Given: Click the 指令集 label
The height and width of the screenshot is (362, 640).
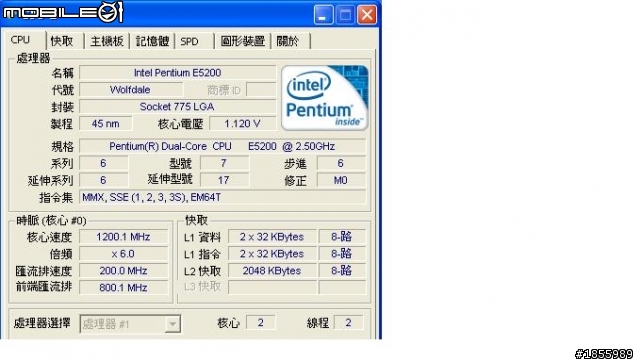Looking at the screenshot, I should 56,198.
